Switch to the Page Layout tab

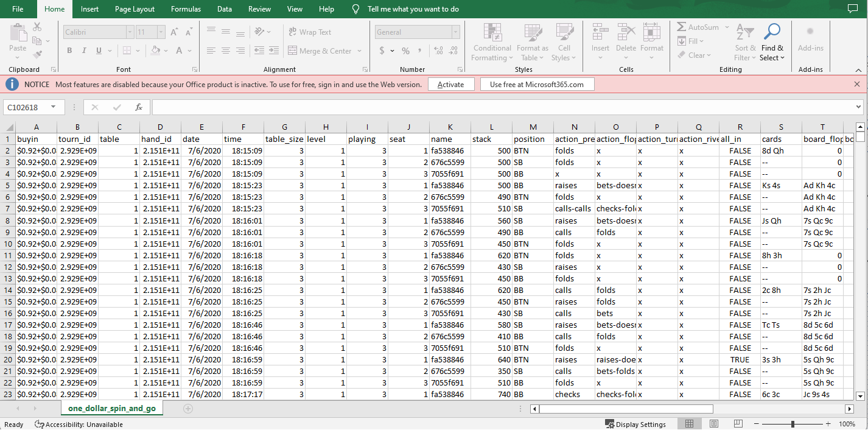[x=135, y=9]
